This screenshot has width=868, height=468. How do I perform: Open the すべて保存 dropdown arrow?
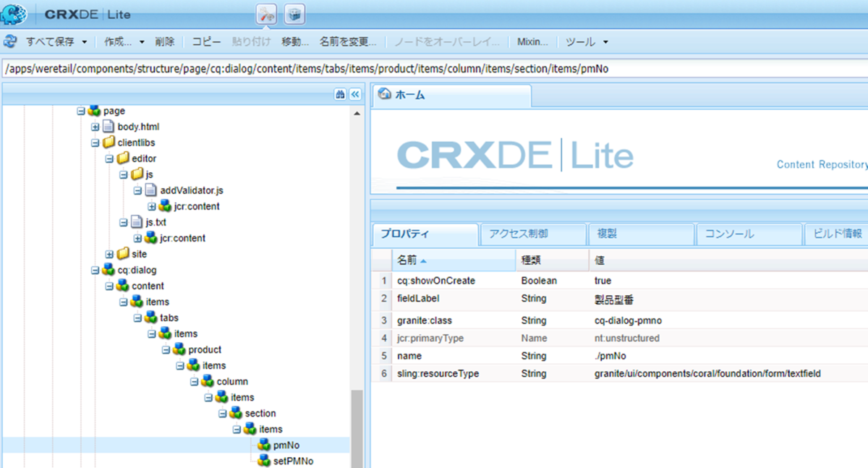click(85, 42)
